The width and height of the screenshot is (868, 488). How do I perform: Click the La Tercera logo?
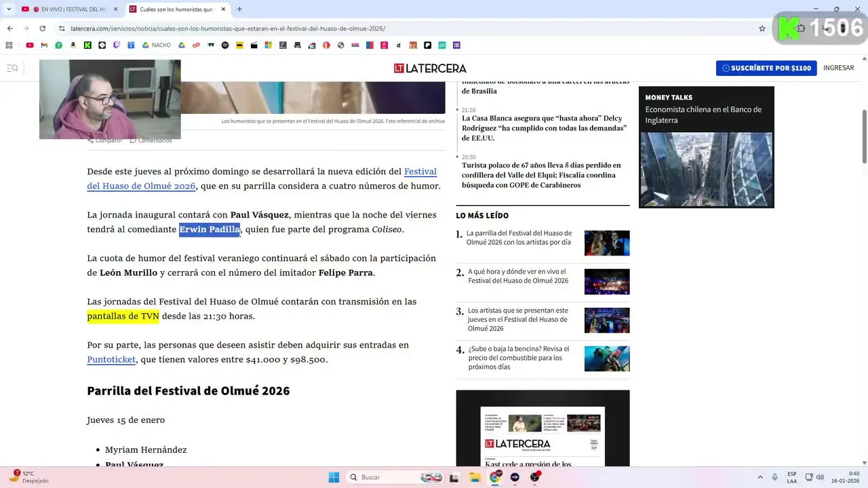click(430, 68)
